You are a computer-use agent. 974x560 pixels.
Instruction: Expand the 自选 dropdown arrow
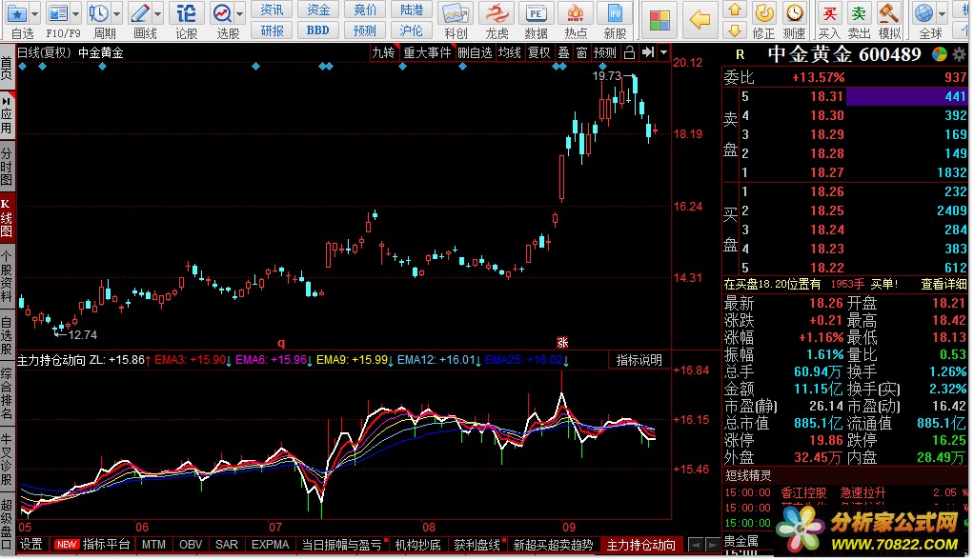click(35, 14)
